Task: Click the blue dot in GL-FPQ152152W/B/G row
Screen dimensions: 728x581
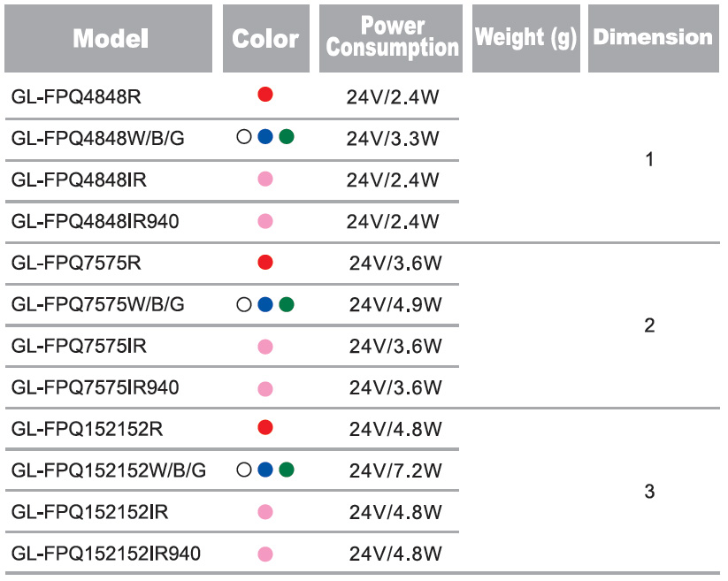Action: (265, 470)
